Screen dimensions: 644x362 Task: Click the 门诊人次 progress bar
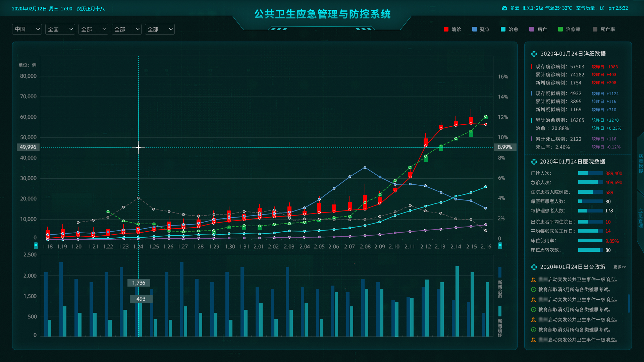(x=590, y=173)
